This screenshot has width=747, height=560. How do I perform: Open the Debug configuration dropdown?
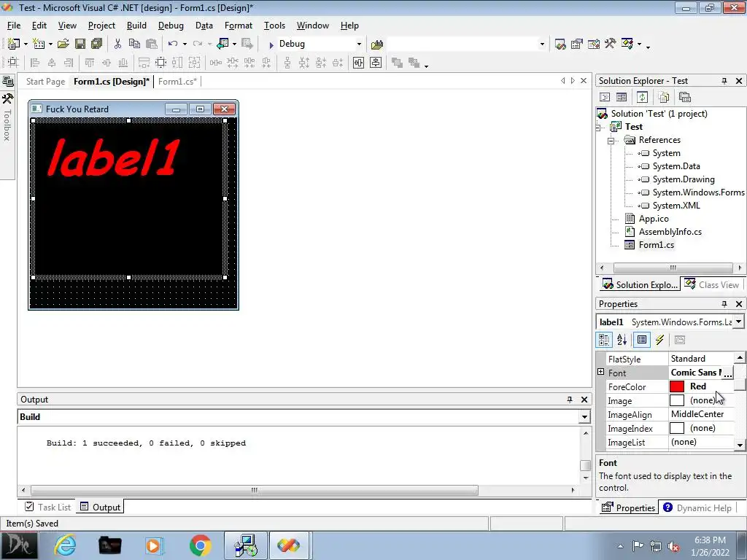click(359, 44)
